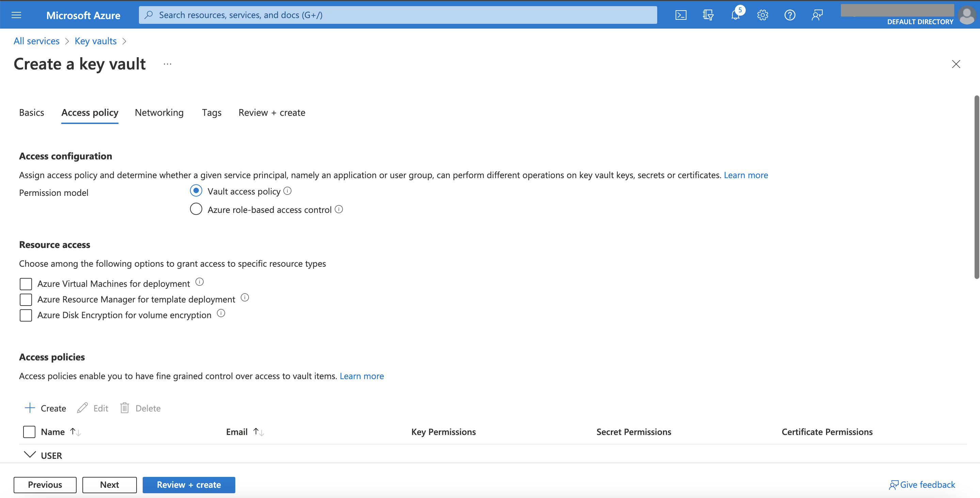Enable Azure Disk Encryption for volume encryption
Image resolution: width=980 pixels, height=498 pixels.
[26, 315]
